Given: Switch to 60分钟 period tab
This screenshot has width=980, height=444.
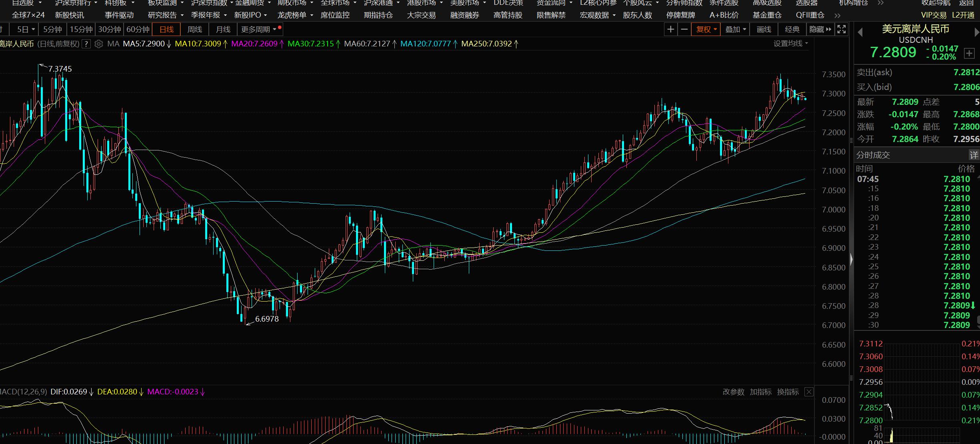Looking at the screenshot, I should point(138,30).
